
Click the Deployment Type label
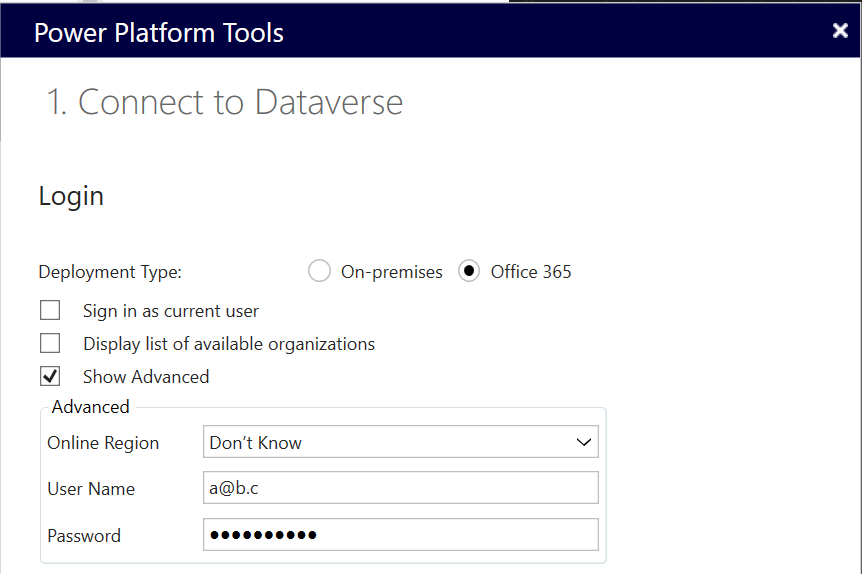(110, 272)
